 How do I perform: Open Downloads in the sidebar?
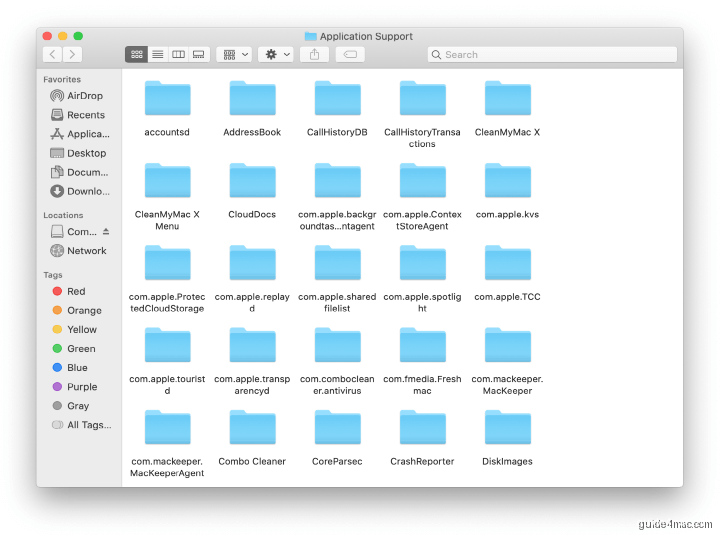click(79, 191)
